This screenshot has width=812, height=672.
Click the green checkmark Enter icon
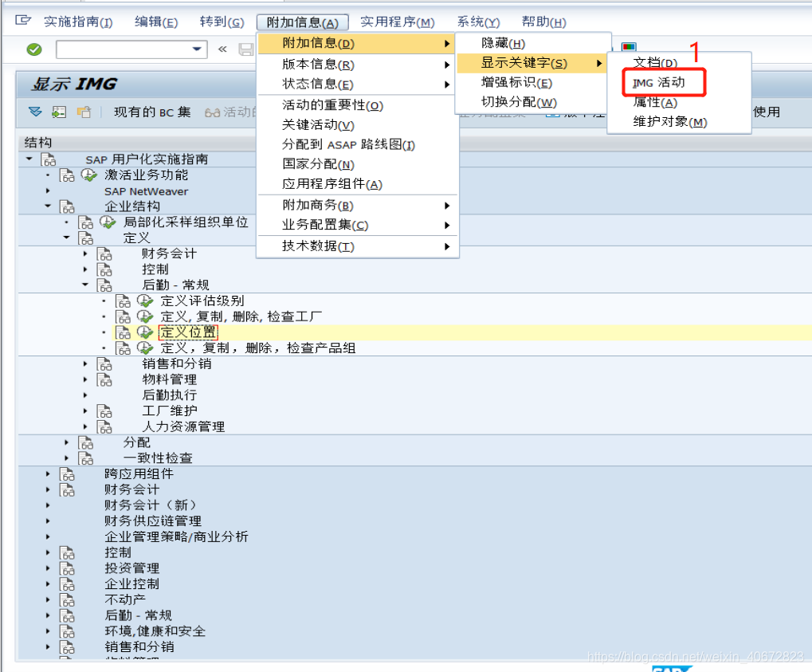[34, 49]
